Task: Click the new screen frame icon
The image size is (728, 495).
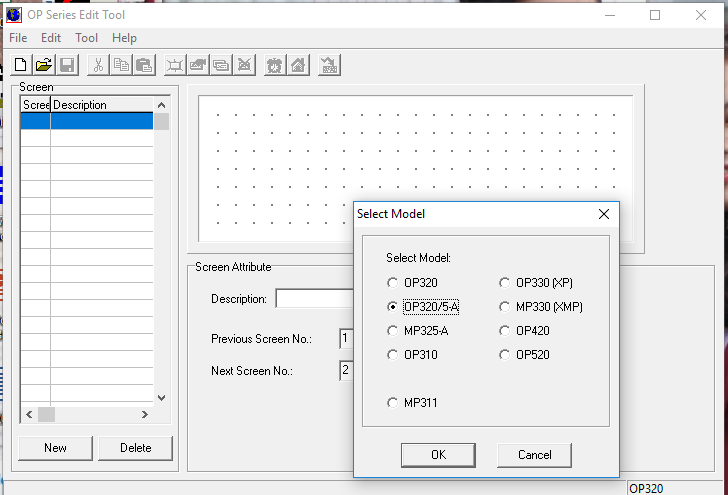Action: tap(175, 65)
